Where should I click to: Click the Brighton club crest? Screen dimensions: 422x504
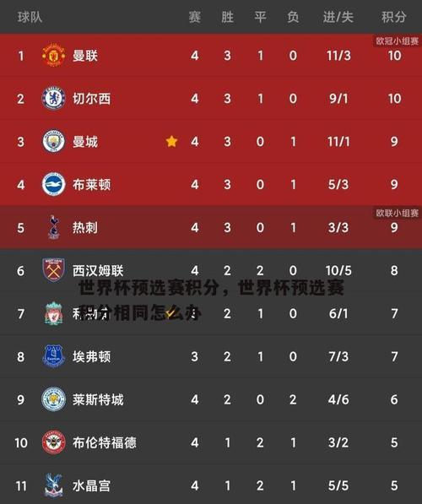[x=54, y=184]
